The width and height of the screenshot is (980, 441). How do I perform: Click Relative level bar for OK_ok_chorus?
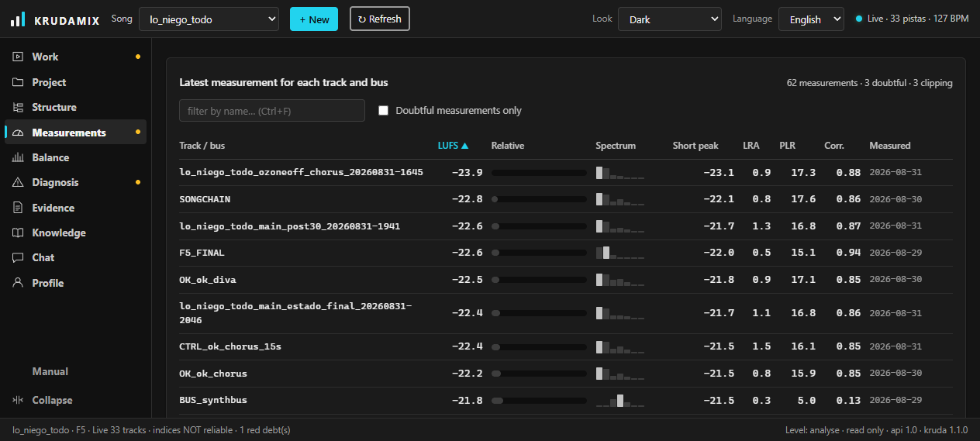point(539,374)
